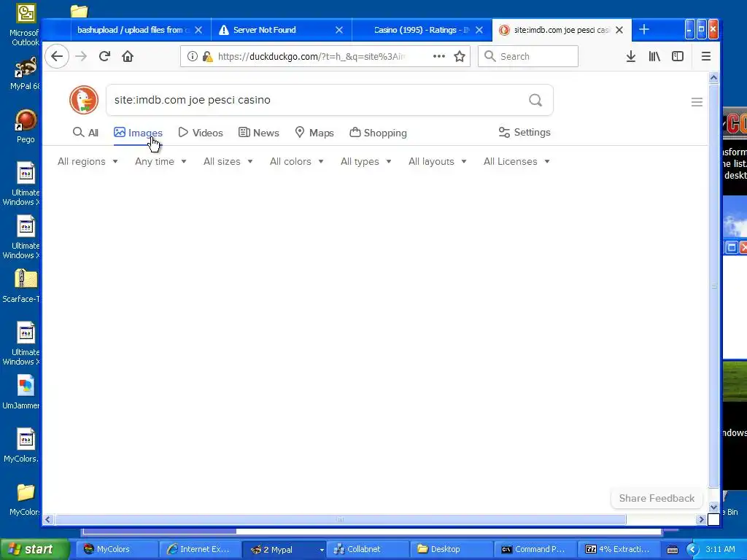
Task: Open the 2 Mypal taskbar group
Action: point(285,549)
